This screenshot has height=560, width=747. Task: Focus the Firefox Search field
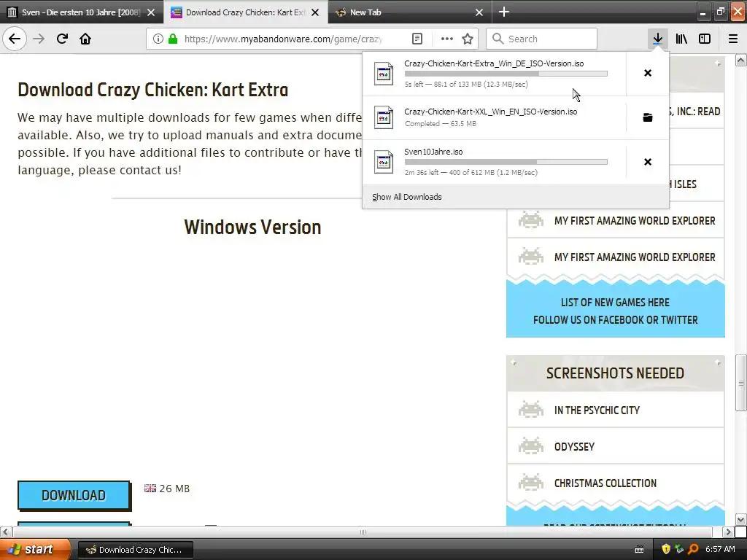541,39
